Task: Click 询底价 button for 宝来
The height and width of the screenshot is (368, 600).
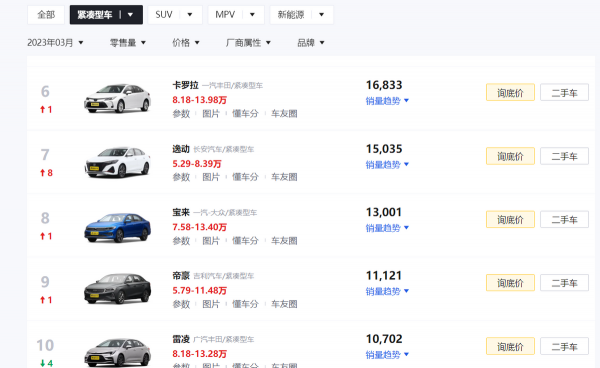Action: tap(510, 220)
